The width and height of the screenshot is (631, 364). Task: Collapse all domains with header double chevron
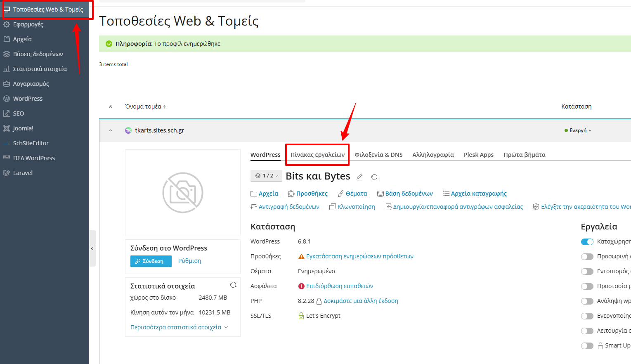point(110,106)
